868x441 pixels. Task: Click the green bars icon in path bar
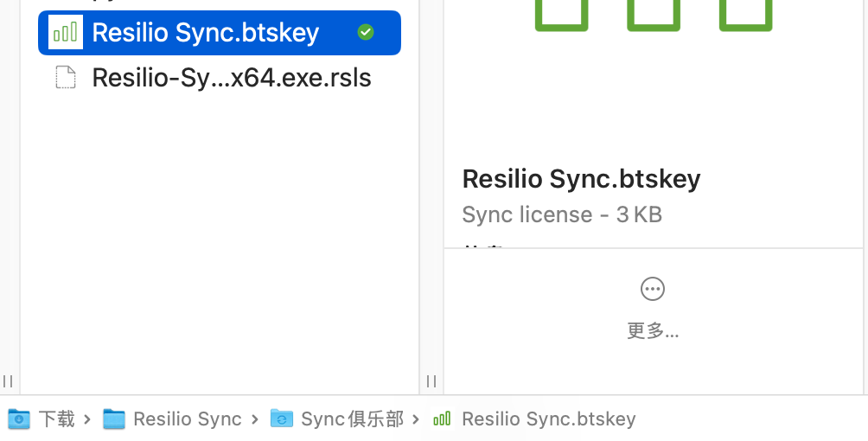tap(442, 419)
